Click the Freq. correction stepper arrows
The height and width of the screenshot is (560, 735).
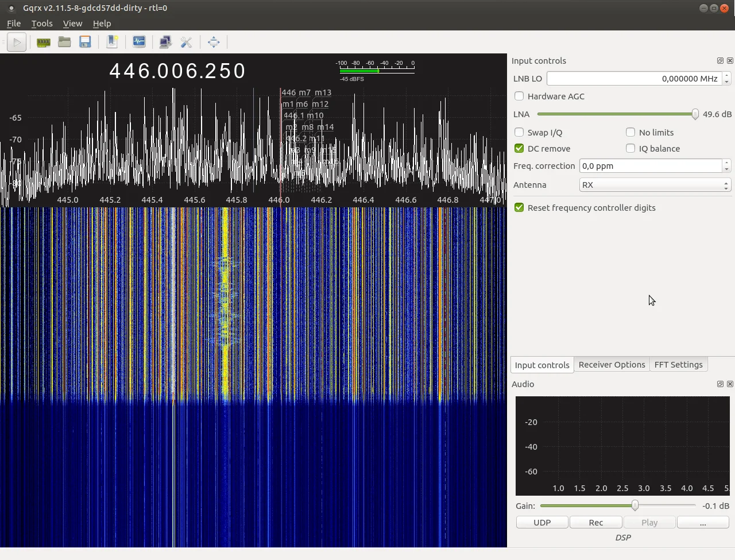[726, 166]
